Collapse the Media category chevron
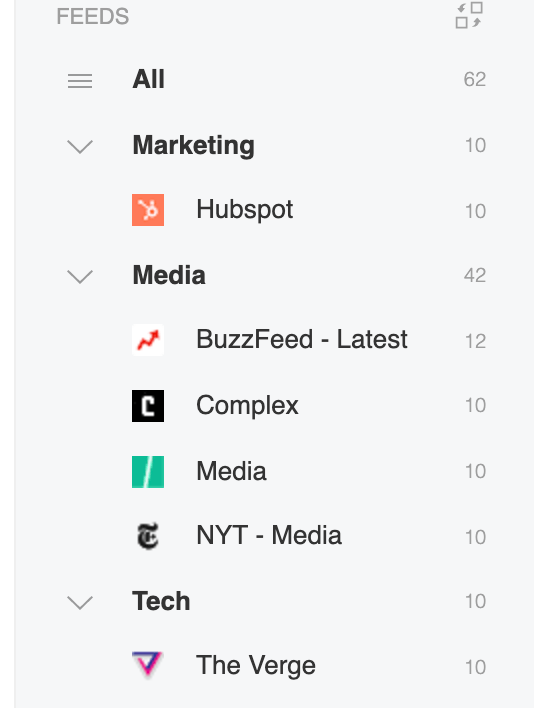This screenshot has height=708, width=534. 80,276
